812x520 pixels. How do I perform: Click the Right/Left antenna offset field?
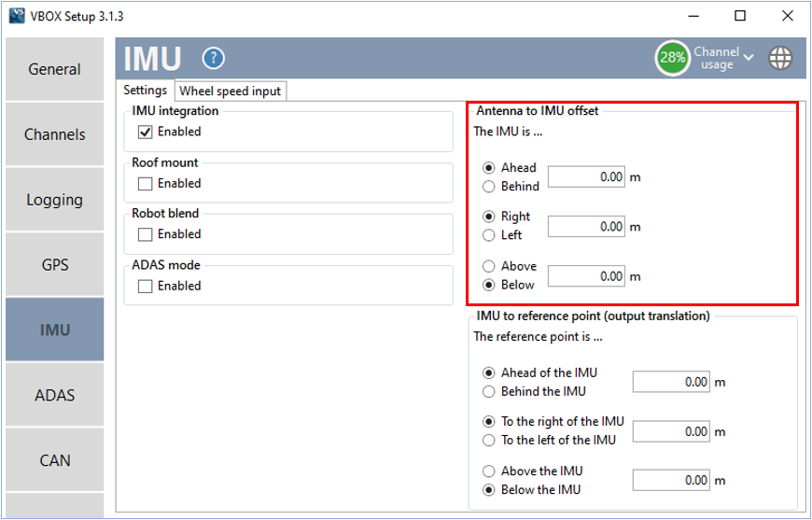[586, 226]
